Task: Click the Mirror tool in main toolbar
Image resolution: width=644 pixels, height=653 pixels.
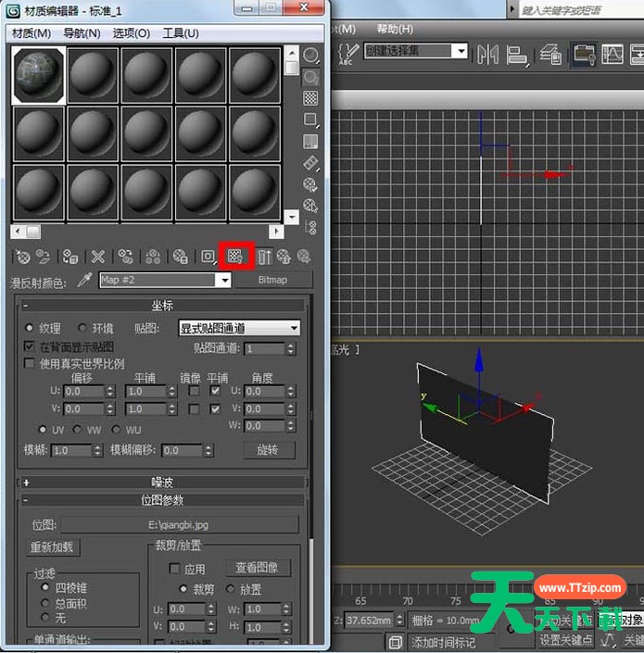Action: pos(487,55)
